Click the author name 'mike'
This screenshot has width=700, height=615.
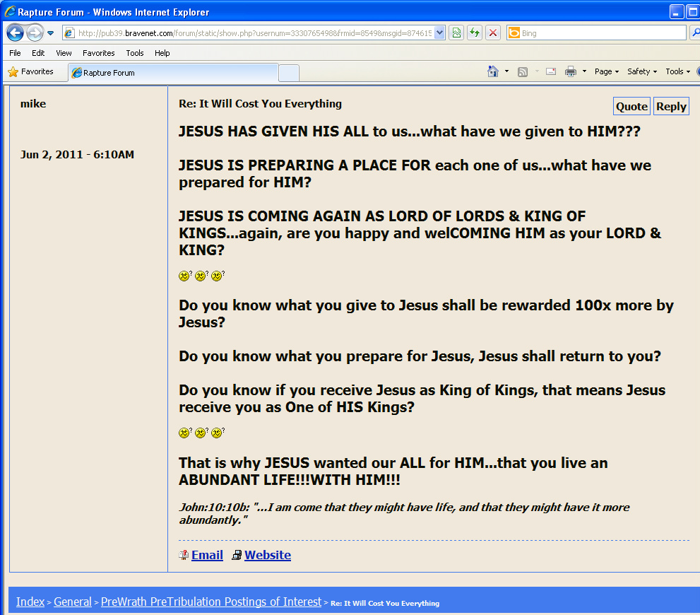click(x=33, y=104)
